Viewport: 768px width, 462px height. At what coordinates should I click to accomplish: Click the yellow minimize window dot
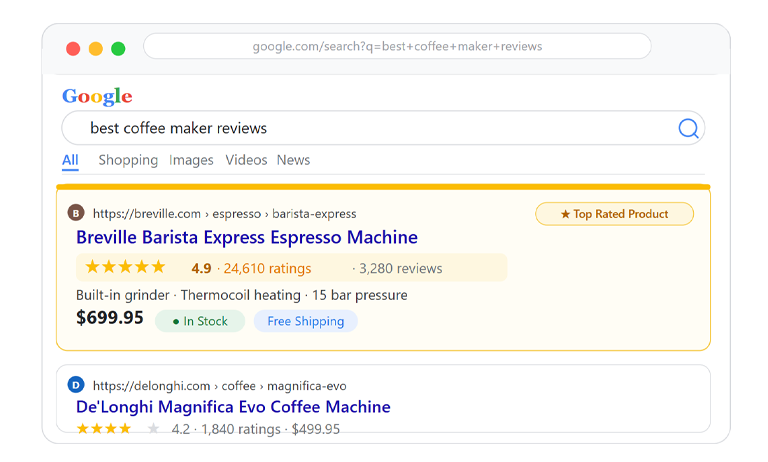(96, 49)
